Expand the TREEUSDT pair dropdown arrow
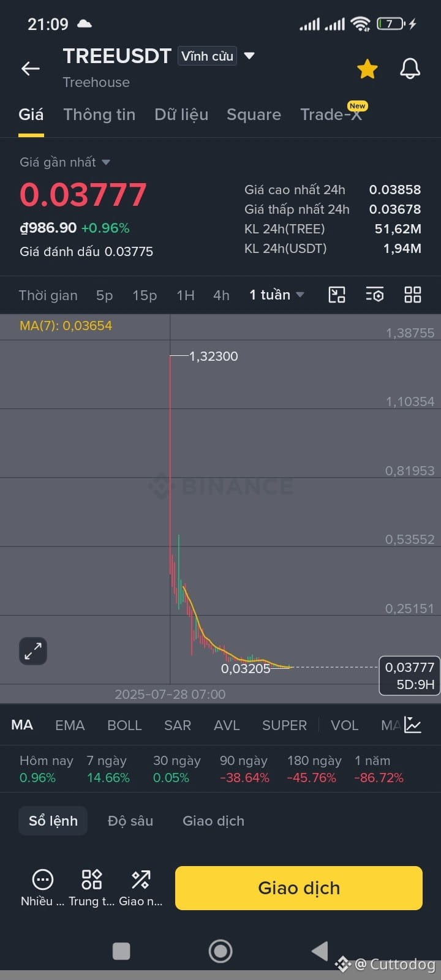The width and height of the screenshot is (441, 980). click(249, 56)
